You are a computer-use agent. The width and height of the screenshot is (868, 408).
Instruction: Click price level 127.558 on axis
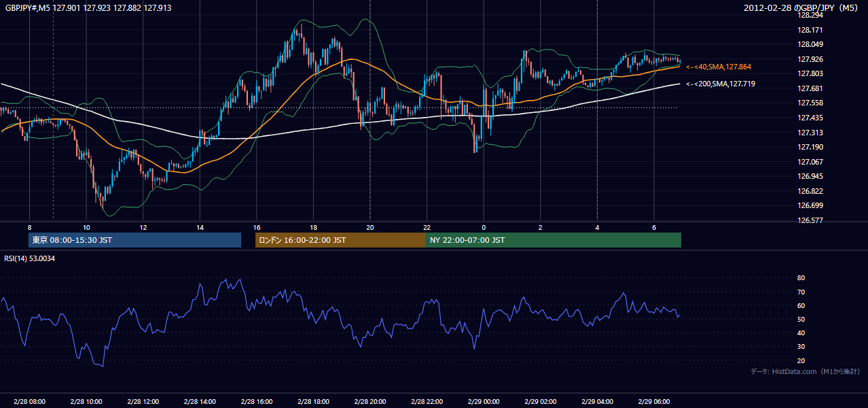coord(810,103)
